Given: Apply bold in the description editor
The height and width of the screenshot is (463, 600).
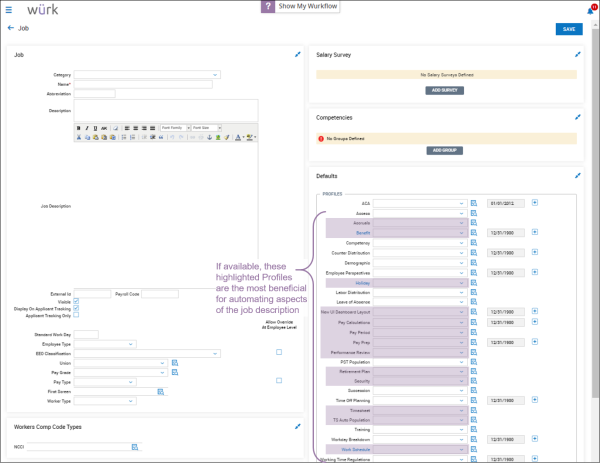Looking at the screenshot, I should click(78, 128).
